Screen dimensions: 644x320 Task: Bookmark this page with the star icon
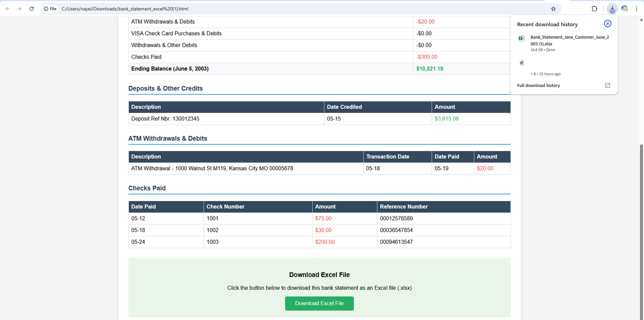pos(553,8)
